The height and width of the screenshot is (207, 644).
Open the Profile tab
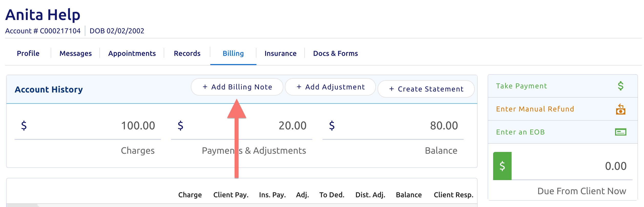28,53
